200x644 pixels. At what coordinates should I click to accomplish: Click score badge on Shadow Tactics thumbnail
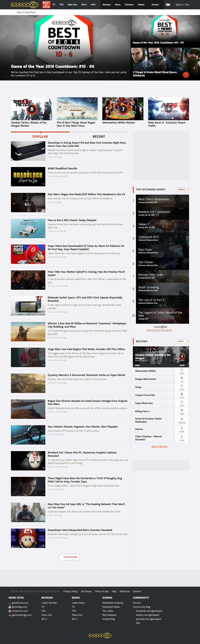[32, 109]
